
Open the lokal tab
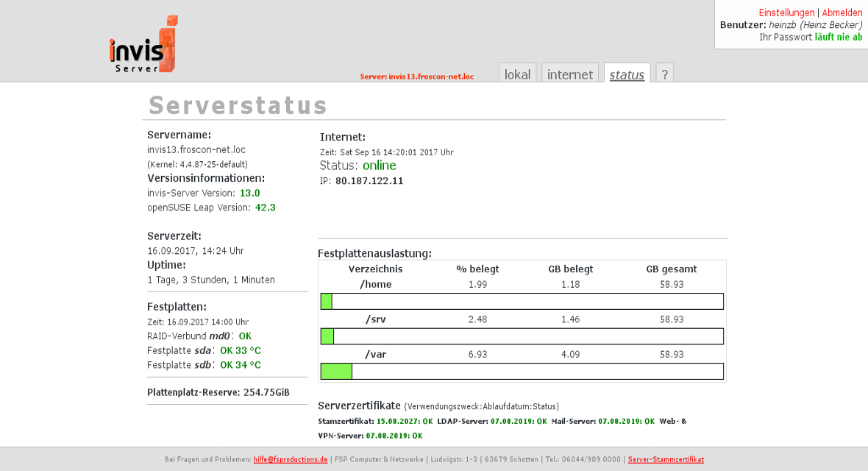(x=518, y=74)
